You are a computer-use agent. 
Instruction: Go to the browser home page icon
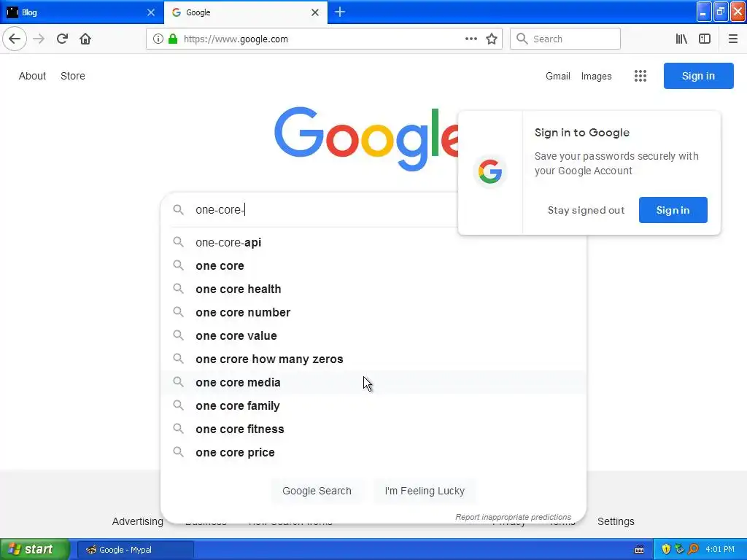click(x=85, y=39)
